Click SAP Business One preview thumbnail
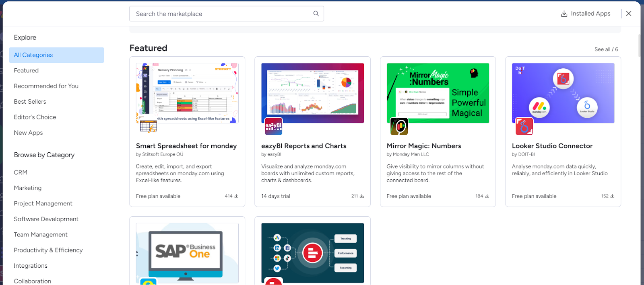 point(187,253)
